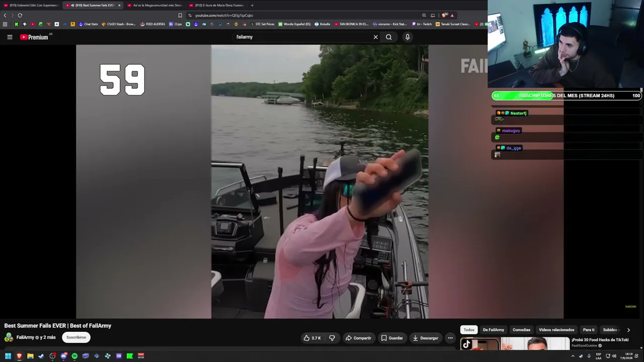Screen dimensions: 644x362
Task: Open the FailArmy channel name link
Action: pyautogui.click(x=25, y=337)
